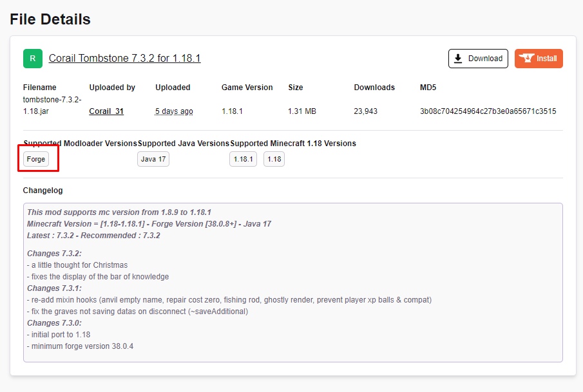Click the 'Changes 7.3.2:' changelog heading

(x=54, y=254)
